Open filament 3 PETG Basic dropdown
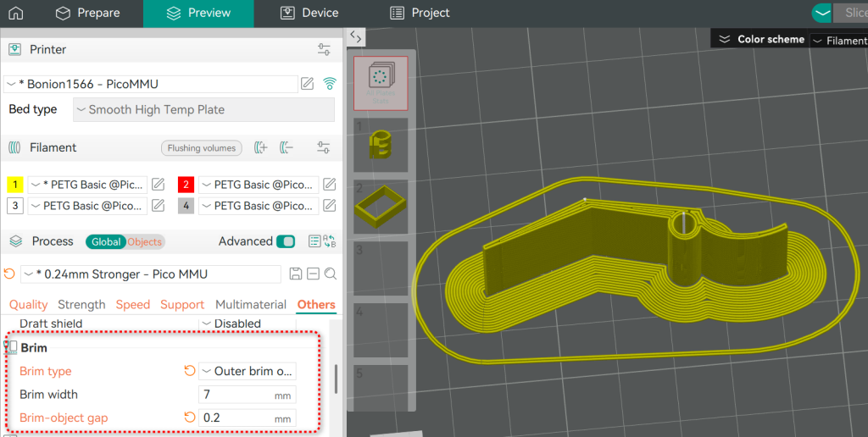 (x=87, y=206)
